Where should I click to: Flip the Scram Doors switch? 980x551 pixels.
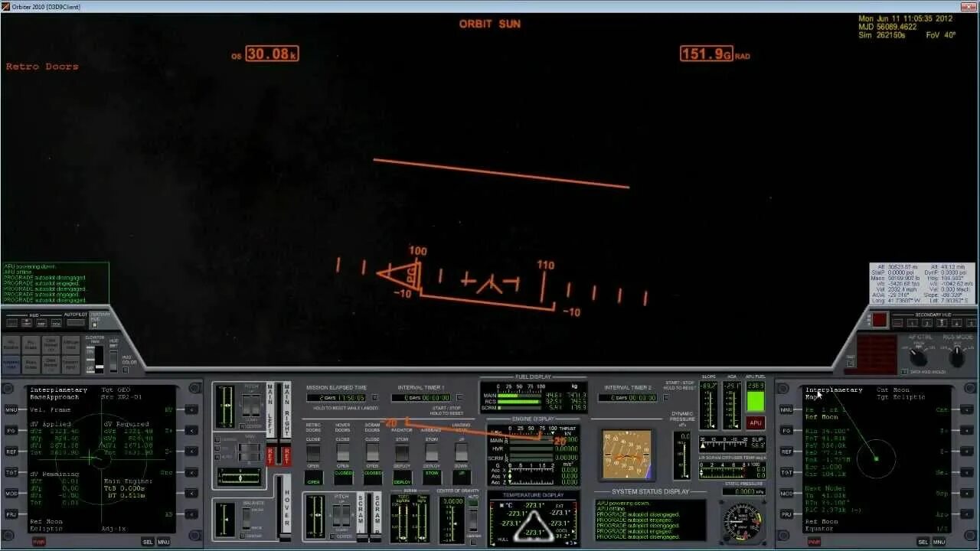[x=372, y=452]
